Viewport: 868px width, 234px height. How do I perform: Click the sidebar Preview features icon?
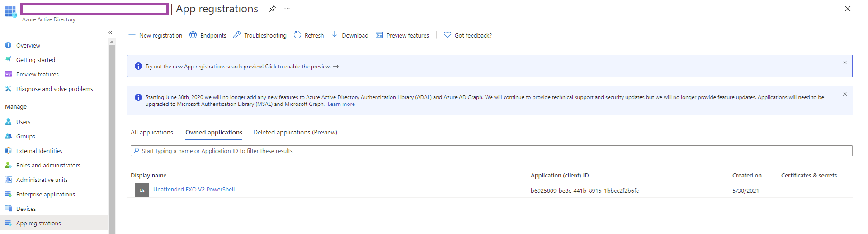(8, 74)
